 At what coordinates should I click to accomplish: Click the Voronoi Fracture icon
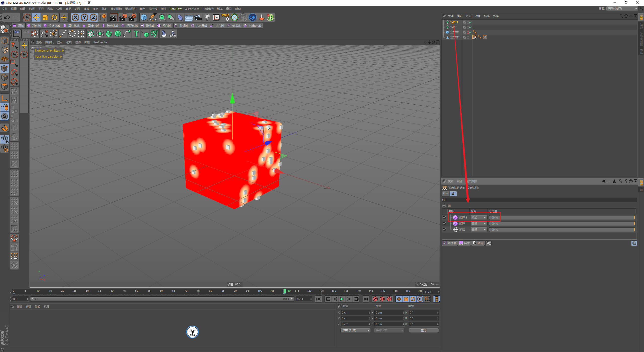(118, 34)
